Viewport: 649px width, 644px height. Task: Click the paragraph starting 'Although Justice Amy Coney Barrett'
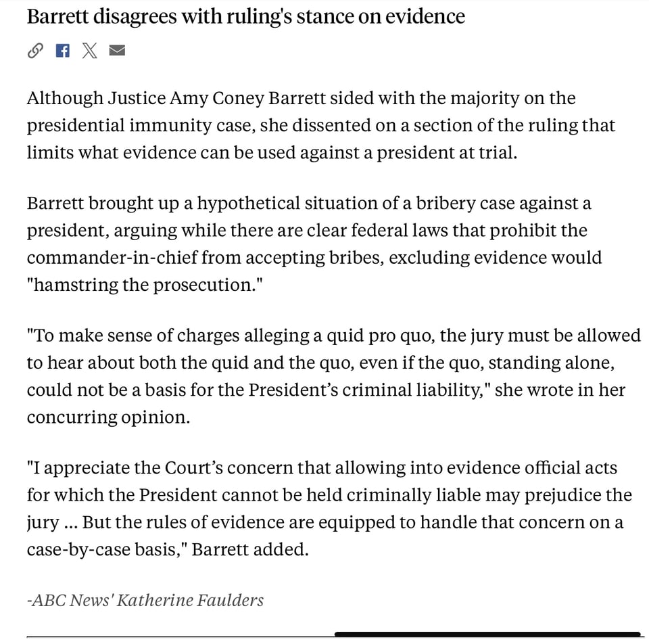tap(320, 125)
